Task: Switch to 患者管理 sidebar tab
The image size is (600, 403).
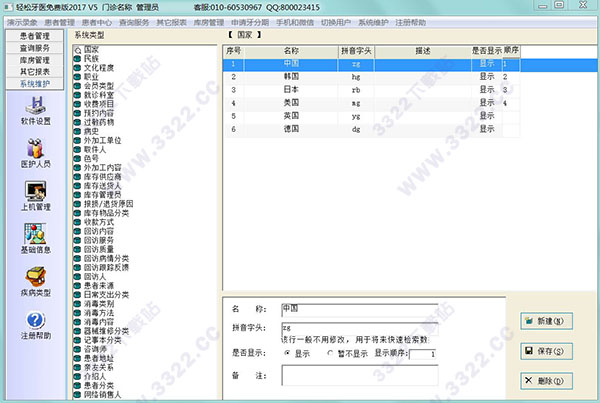Action: coord(35,36)
